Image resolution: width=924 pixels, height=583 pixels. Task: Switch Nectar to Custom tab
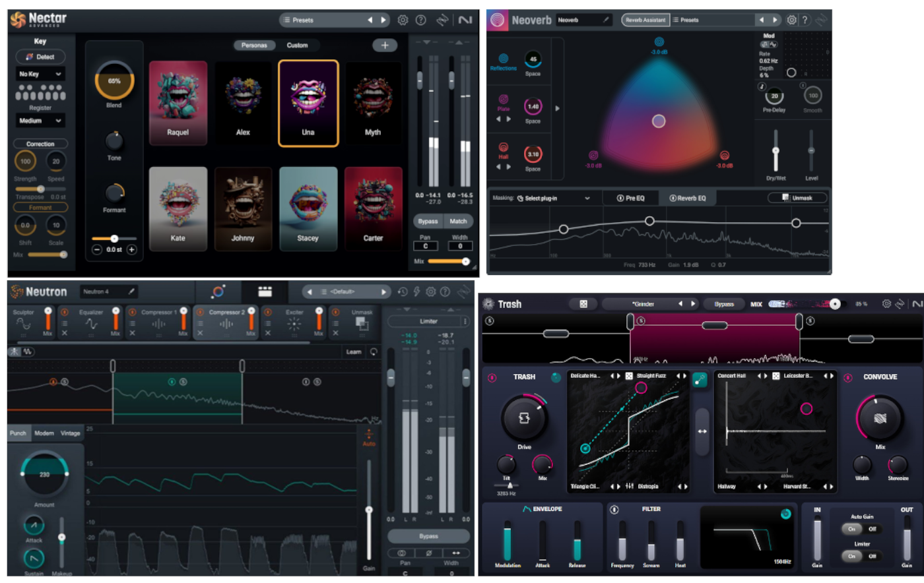tap(297, 46)
